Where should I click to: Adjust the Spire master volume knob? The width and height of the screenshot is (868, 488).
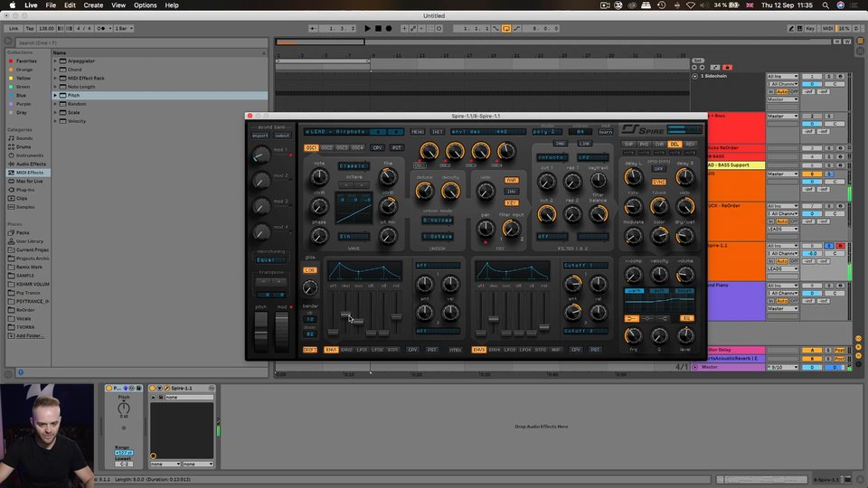click(684, 275)
